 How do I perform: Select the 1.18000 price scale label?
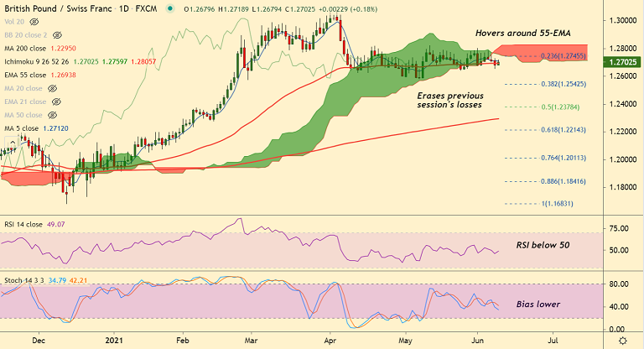pos(623,187)
